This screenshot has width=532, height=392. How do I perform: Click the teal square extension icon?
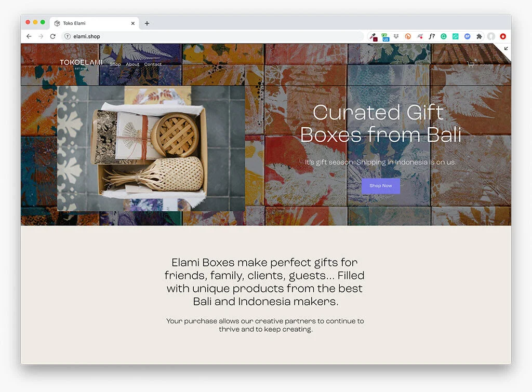click(455, 36)
